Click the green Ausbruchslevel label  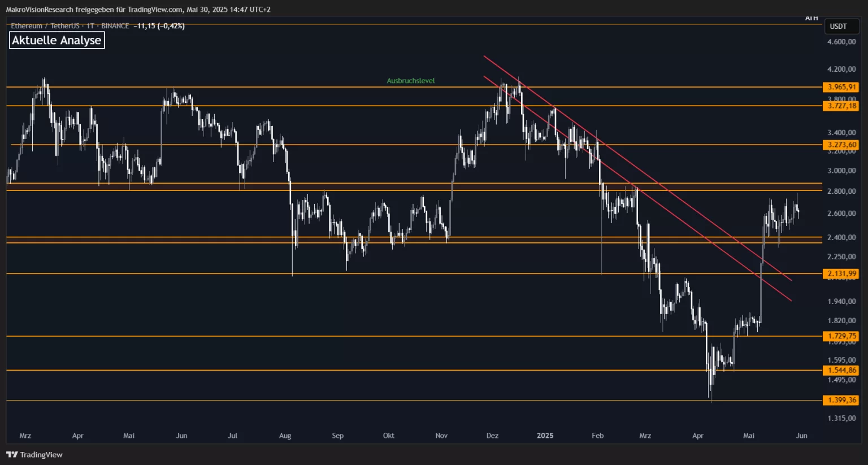pos(411,81)
